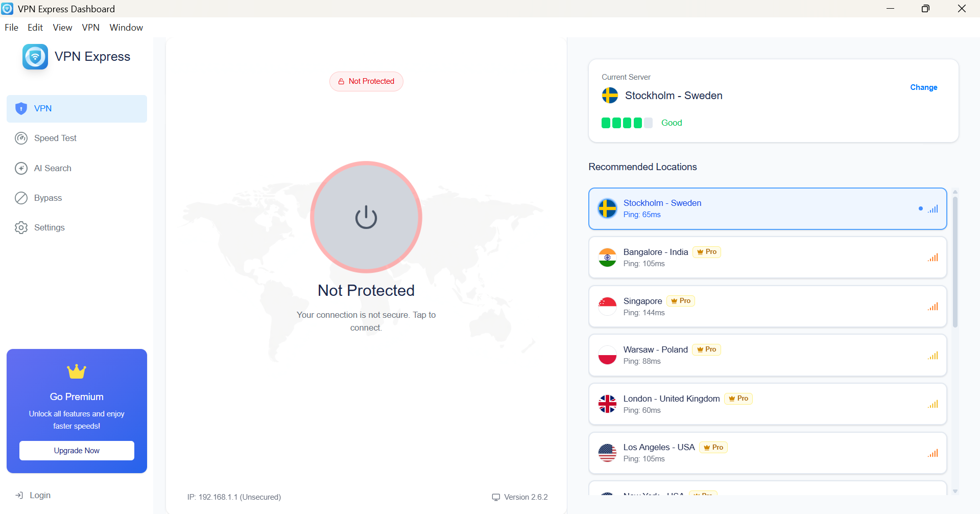The image size is (980, 514).
Task: Click the VPN Express logo
Action: [x=34, y=56]
